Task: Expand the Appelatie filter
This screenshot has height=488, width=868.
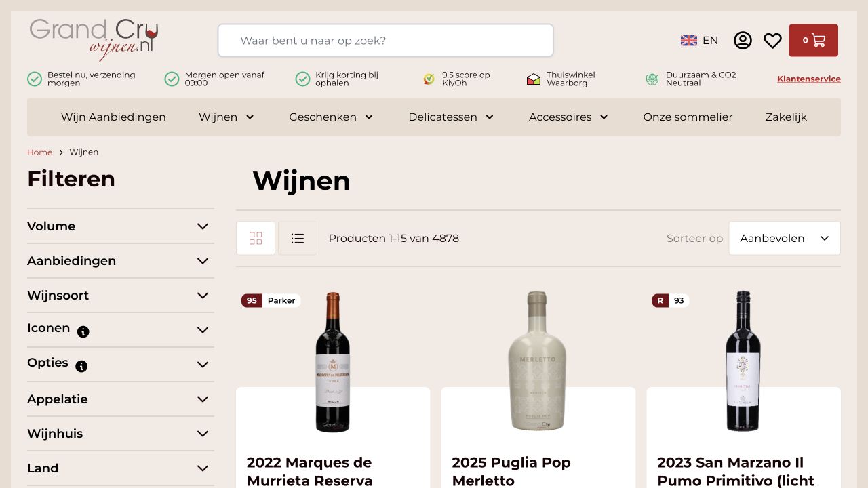Action: pyautogui.click(x=121, y=399)
